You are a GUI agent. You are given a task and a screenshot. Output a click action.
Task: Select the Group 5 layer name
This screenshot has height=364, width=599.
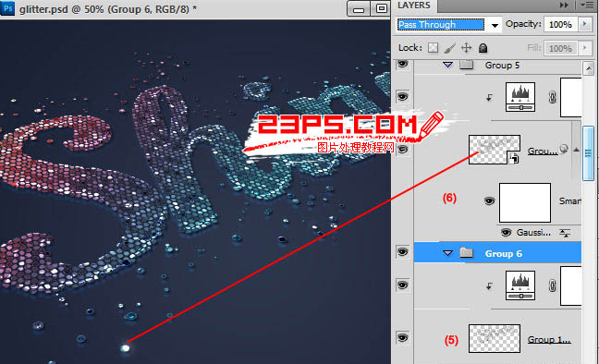click(x=502, y=66)
